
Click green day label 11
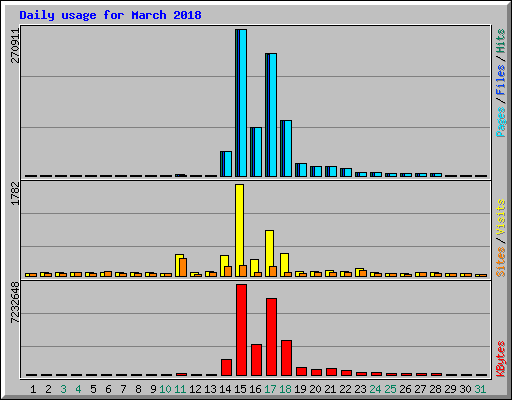point(180,389)
